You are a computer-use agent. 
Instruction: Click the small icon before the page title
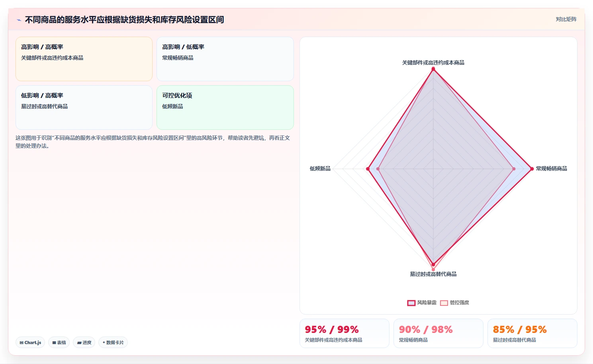coord(19,20)
